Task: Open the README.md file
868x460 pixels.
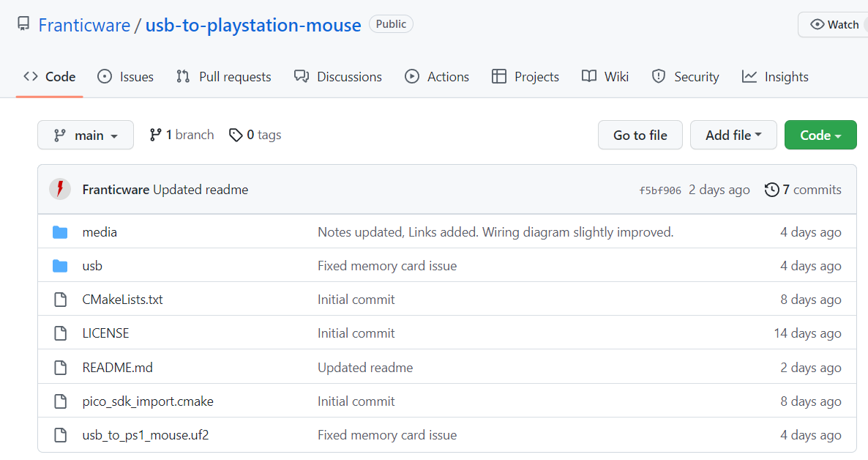Action: pos(117,368)
